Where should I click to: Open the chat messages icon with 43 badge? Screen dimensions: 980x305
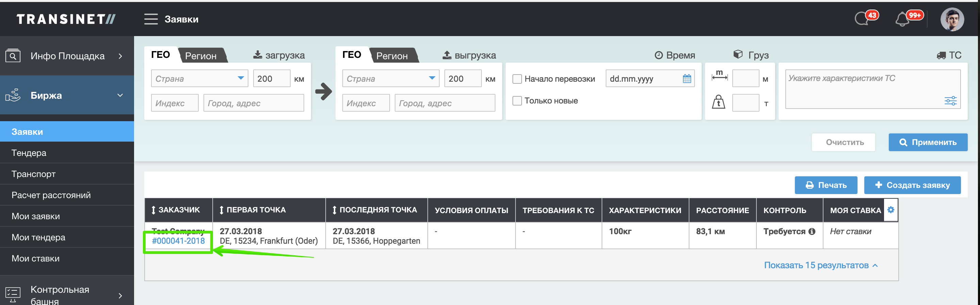click(863, 19)
